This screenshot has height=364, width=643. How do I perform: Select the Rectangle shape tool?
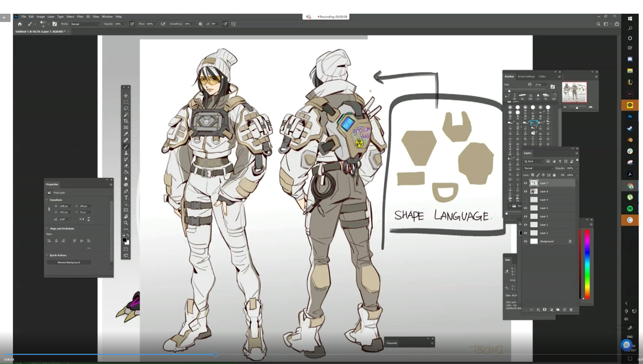point(126,211)
